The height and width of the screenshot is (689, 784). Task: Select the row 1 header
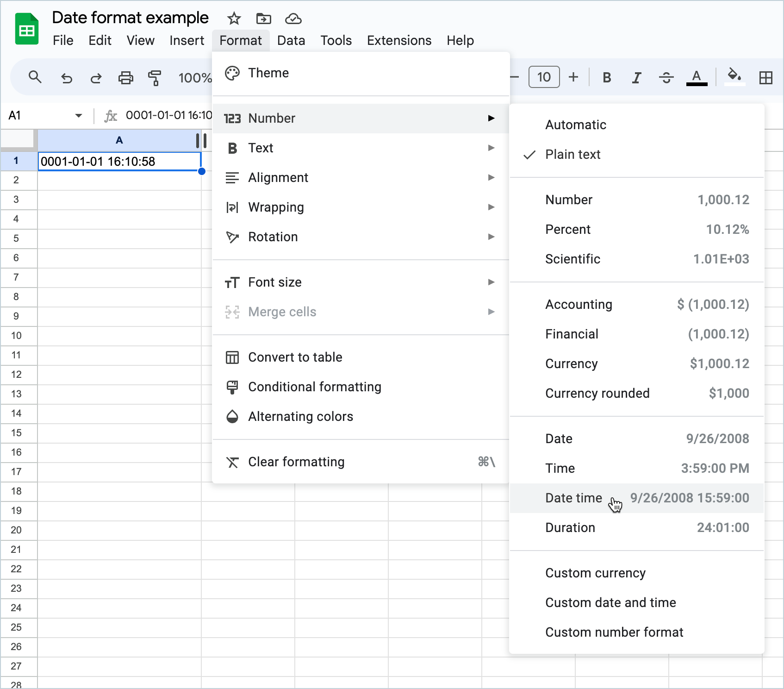pyautogui.click(x=19, y=161)
